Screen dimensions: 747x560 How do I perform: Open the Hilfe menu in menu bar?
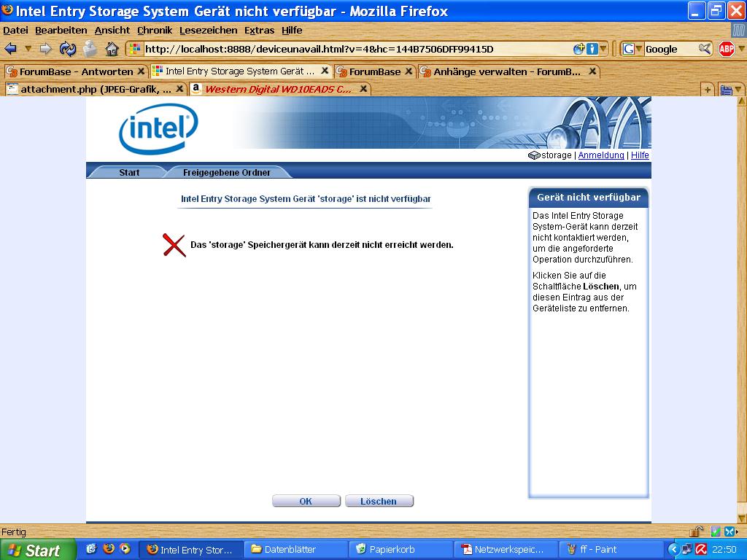(x=292, y=30)
